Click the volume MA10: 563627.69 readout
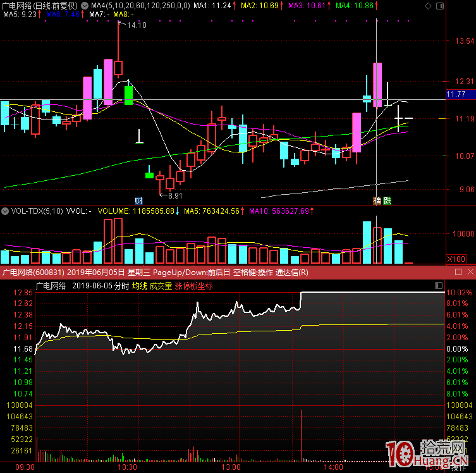This screenshot has width=476, height=473. pos(279,211)
